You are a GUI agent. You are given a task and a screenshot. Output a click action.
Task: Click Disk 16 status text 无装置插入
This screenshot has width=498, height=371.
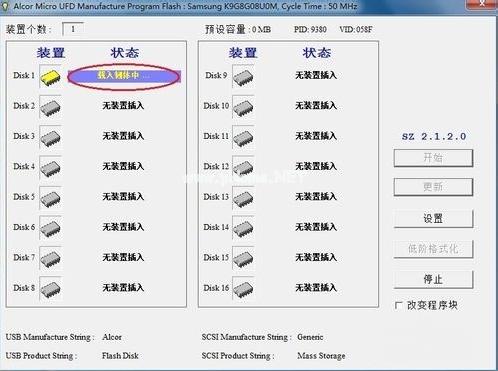click(316, 288)
